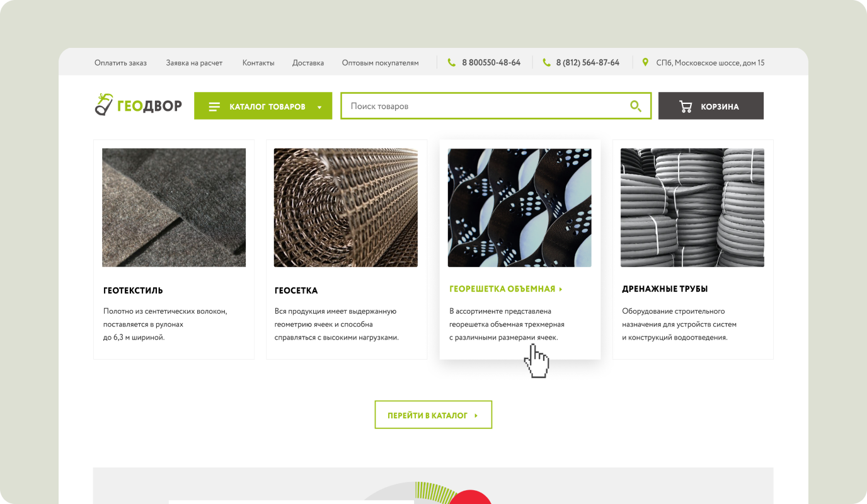Click the Геосетка description starting 'Вся продукция имеет'
This screenshot has width=867, height=504.
point(336,324)
